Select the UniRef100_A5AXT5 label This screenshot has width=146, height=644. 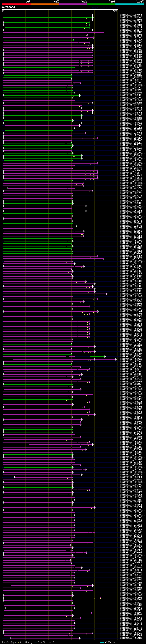click(x=131, y=80)
